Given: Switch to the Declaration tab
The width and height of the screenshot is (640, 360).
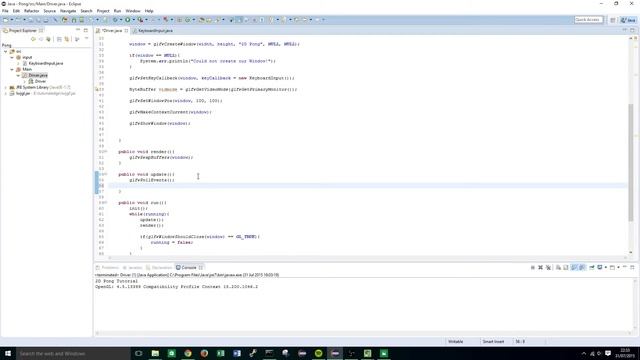Looking at the screenshot, I should 159,268.
